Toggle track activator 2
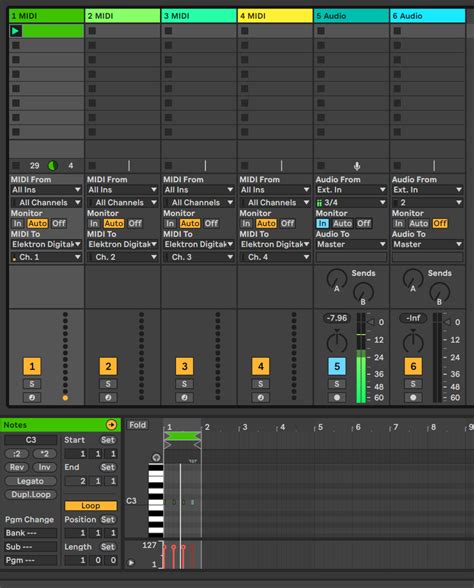Image resolution: width=474 pixels, height=588 pixels. (108, 366)
